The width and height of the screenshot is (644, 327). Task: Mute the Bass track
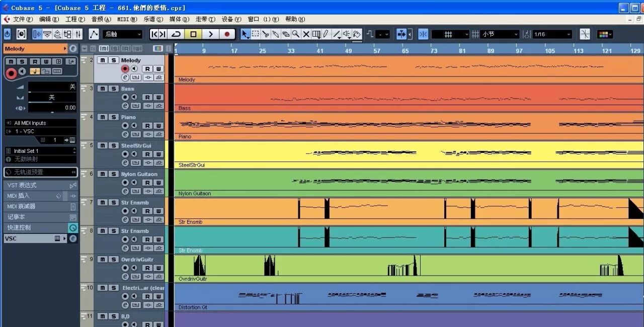tap(103, 89)
